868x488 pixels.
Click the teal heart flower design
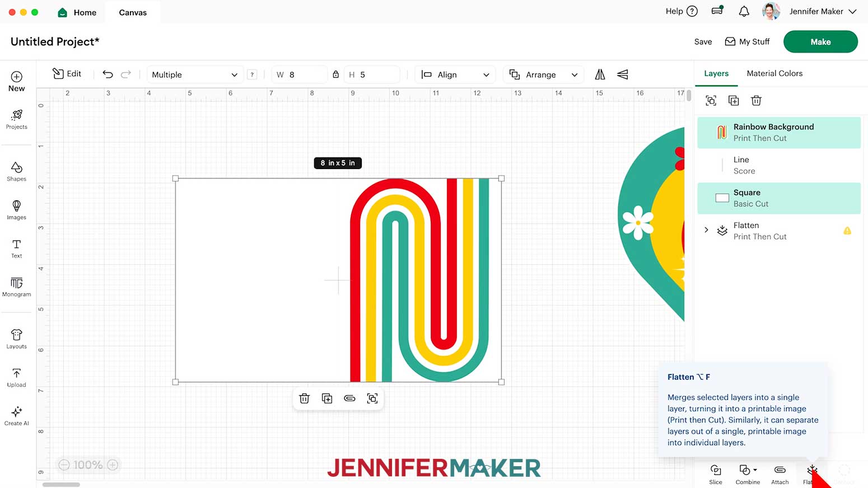[x=651, y=224]
